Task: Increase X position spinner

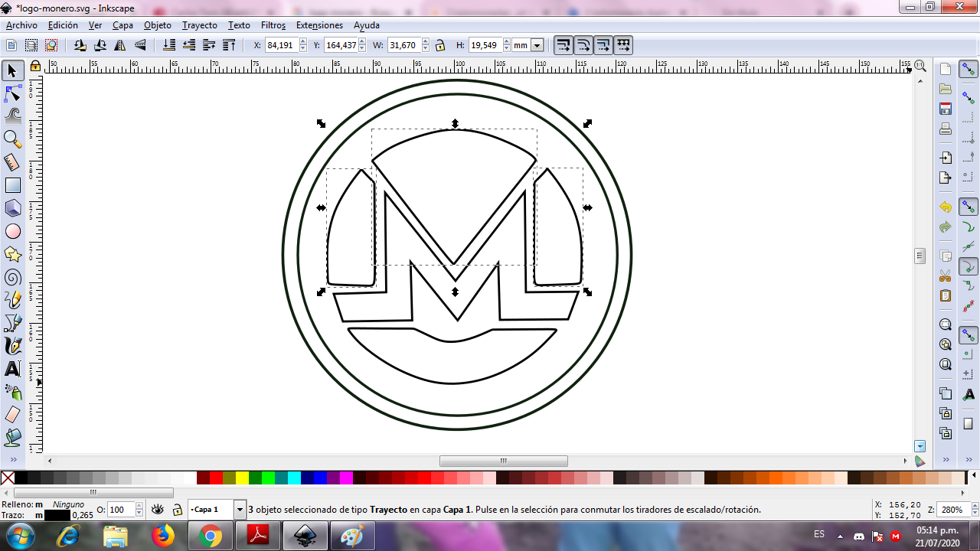Action: 302,42
